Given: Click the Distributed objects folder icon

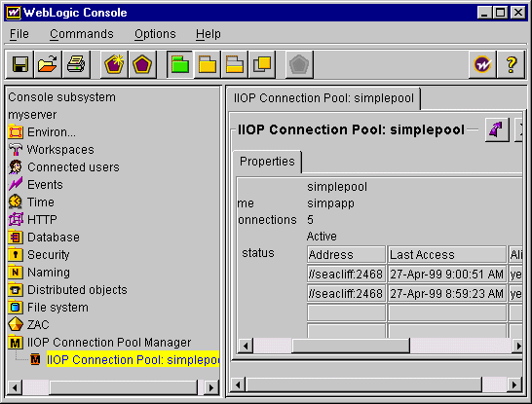Looking at the screenshot, I should 16,290.
